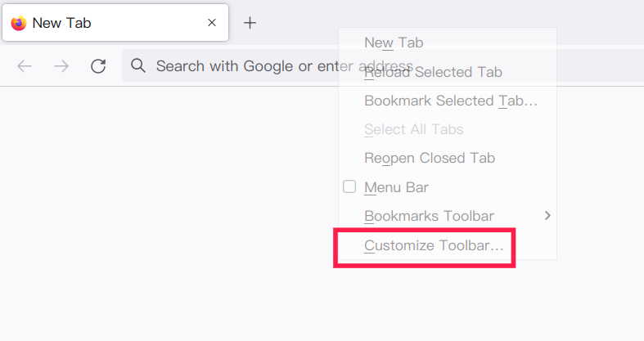Go back using the back arrow
This screenshot has height=341, width=644.
tap(25, 66)
